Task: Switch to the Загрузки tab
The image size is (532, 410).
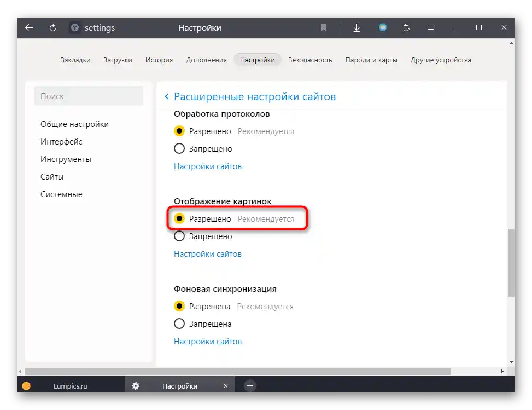Action: point(118,60)
